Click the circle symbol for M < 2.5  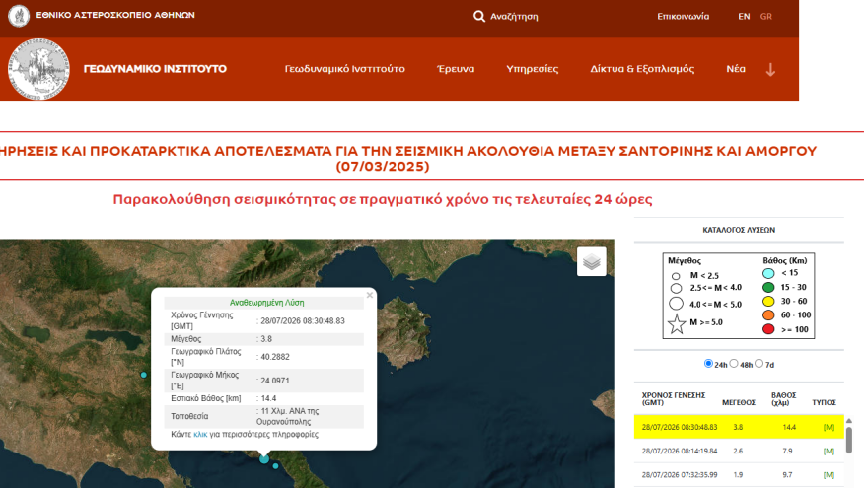[676, 275]
